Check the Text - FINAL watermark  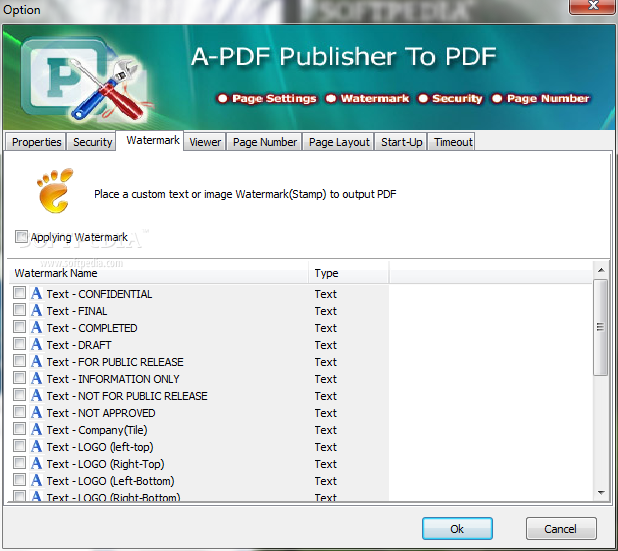[19, 310]
